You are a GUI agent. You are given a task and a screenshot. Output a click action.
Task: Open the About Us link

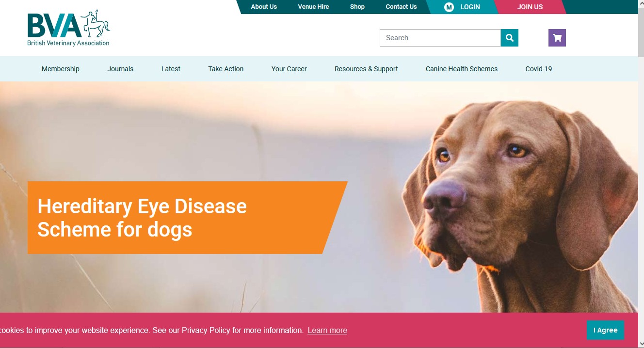tap(264, 7)
